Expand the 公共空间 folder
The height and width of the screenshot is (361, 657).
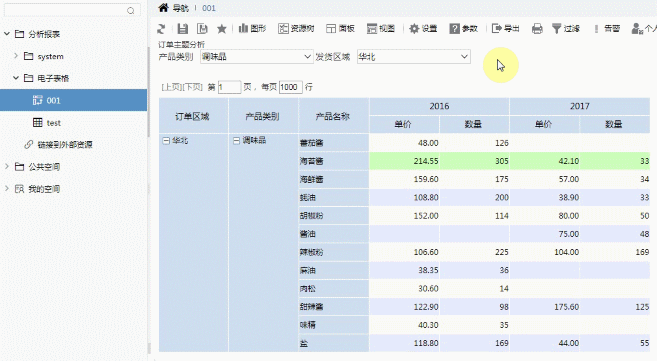click(6, 166)
